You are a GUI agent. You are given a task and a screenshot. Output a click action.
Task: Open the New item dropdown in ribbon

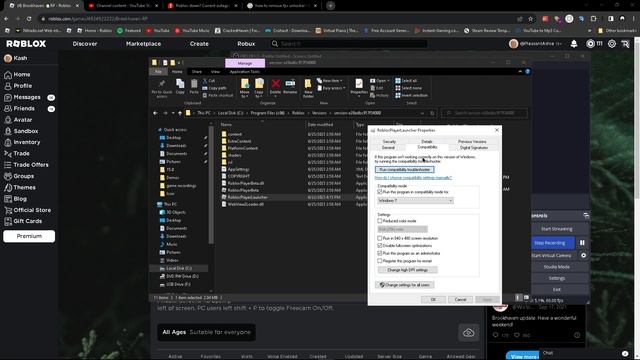point(330,81)
